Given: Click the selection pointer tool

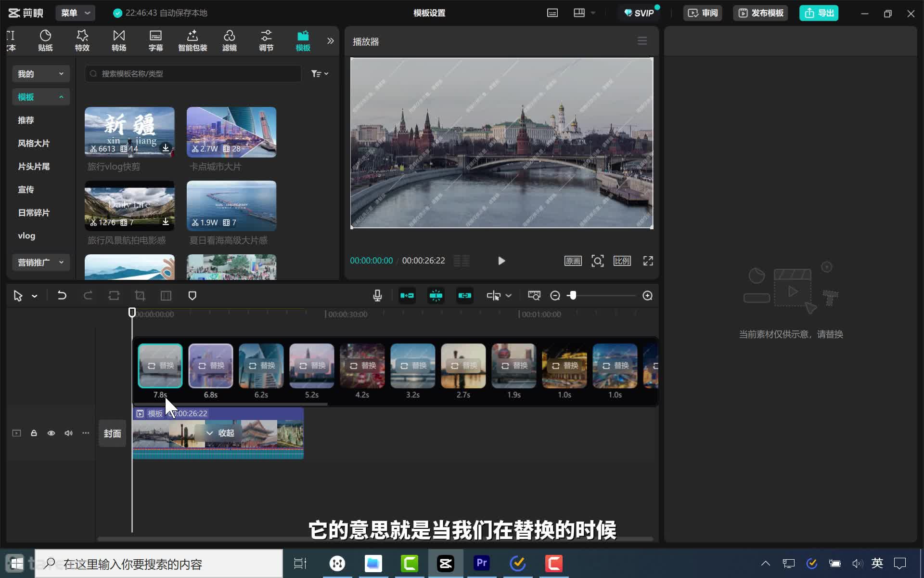Looking at the screenshot, I should click(x=18, y=296).
